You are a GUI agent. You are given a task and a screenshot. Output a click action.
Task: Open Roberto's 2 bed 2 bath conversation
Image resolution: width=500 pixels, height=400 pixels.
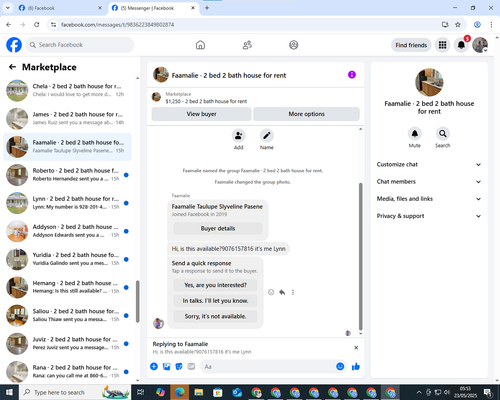pyautogui.click(x=67, y=175)
